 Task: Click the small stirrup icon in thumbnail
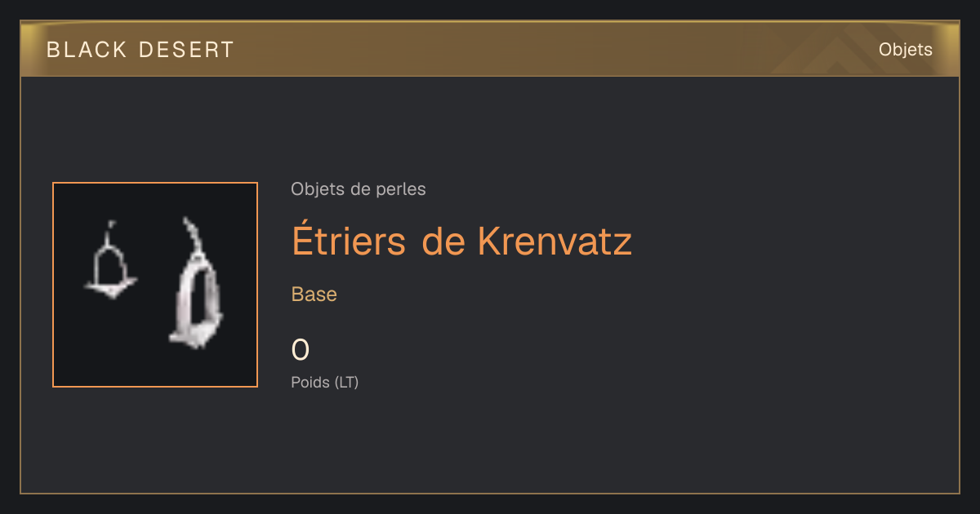tap(111, 261)
